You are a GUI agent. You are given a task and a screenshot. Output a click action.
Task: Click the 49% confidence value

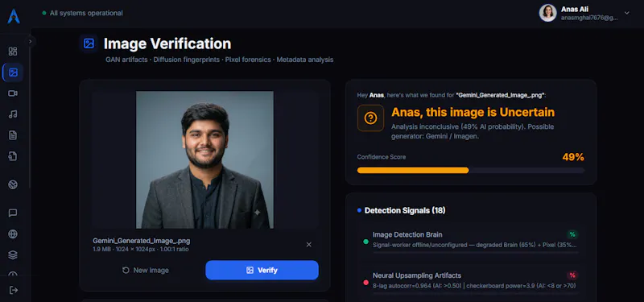573,157
